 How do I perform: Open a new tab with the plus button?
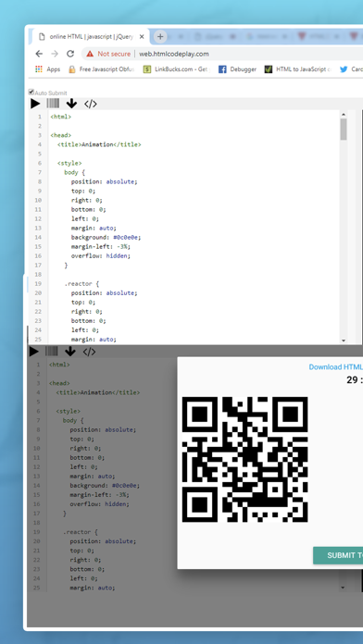pyautogui.click(x=160, y=37)
